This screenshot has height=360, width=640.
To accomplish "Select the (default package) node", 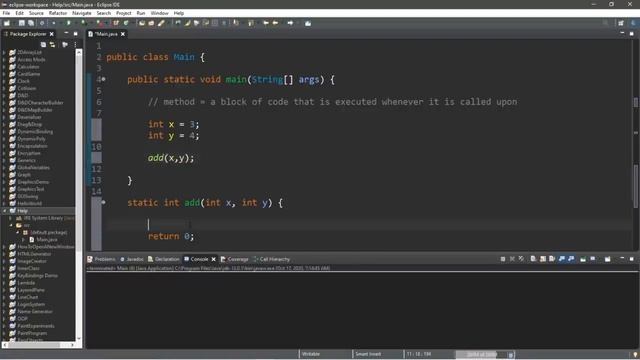I will [45, 232].
